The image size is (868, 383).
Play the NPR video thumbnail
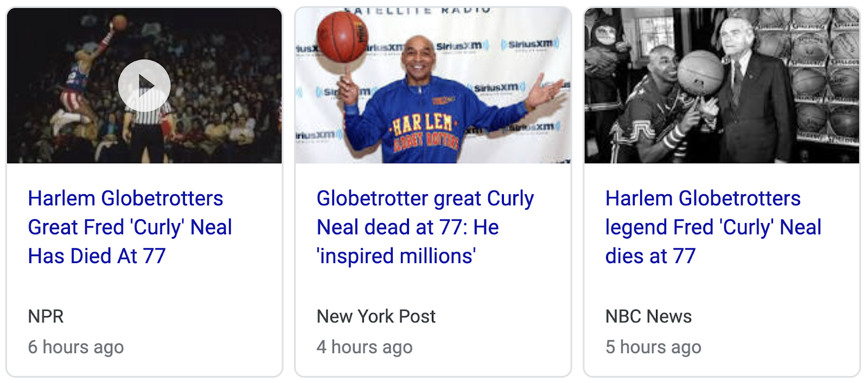point(144,86)
